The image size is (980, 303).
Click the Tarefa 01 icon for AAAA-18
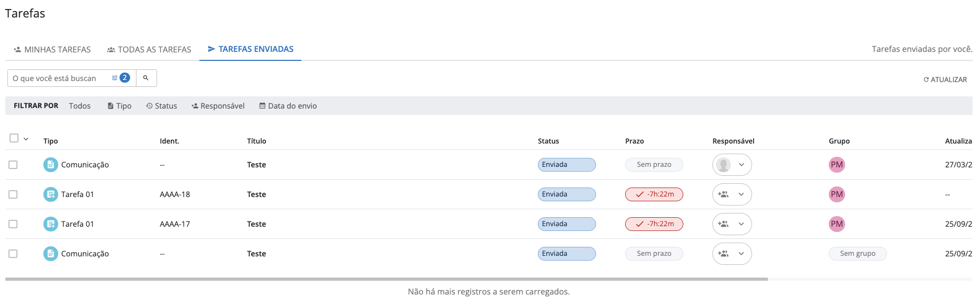50,194
